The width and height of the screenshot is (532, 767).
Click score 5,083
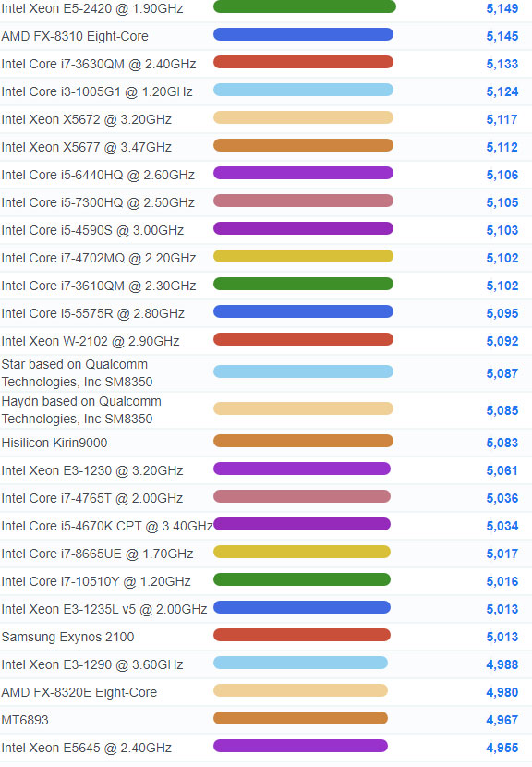(502, 444)
